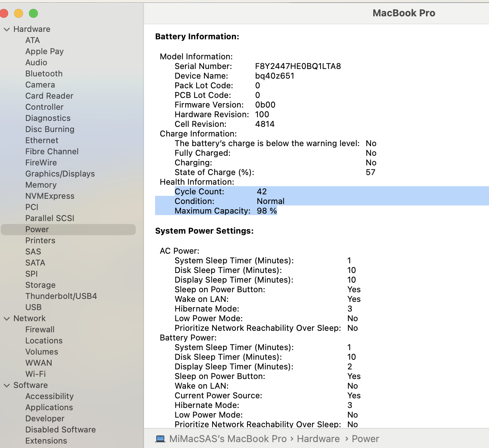Click the MacBook laptop icon in path bar
Viewport: 489px width, 448px height.
160,439
